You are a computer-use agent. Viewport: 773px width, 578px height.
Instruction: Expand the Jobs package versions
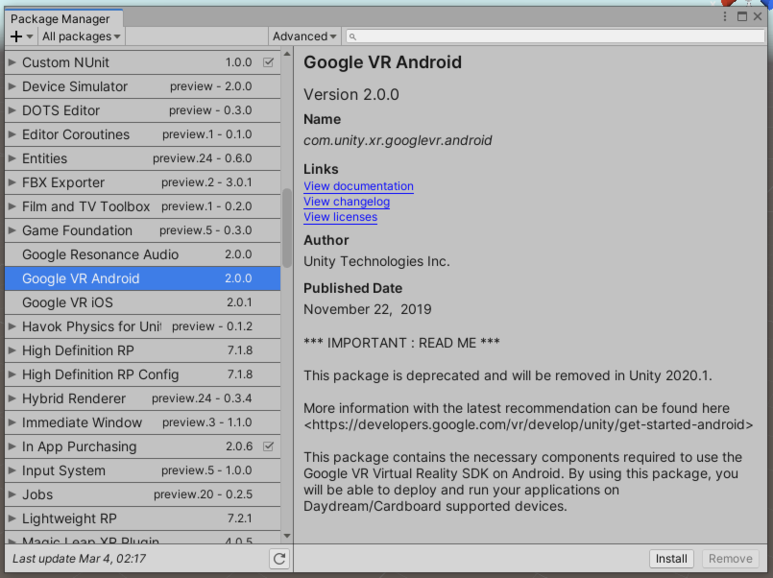12,494
